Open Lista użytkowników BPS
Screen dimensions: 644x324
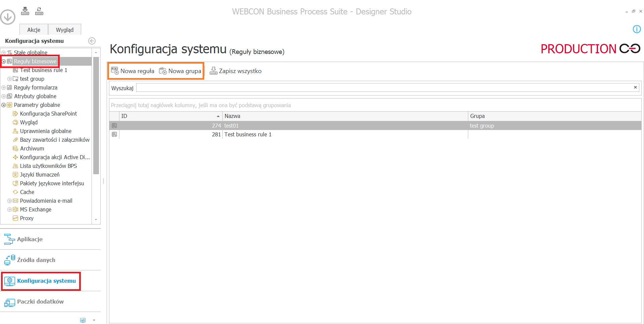point(48,166)
